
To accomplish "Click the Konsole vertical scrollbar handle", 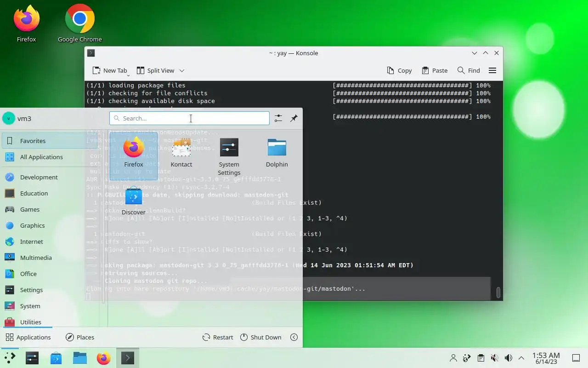I will [x=498, y=293].
